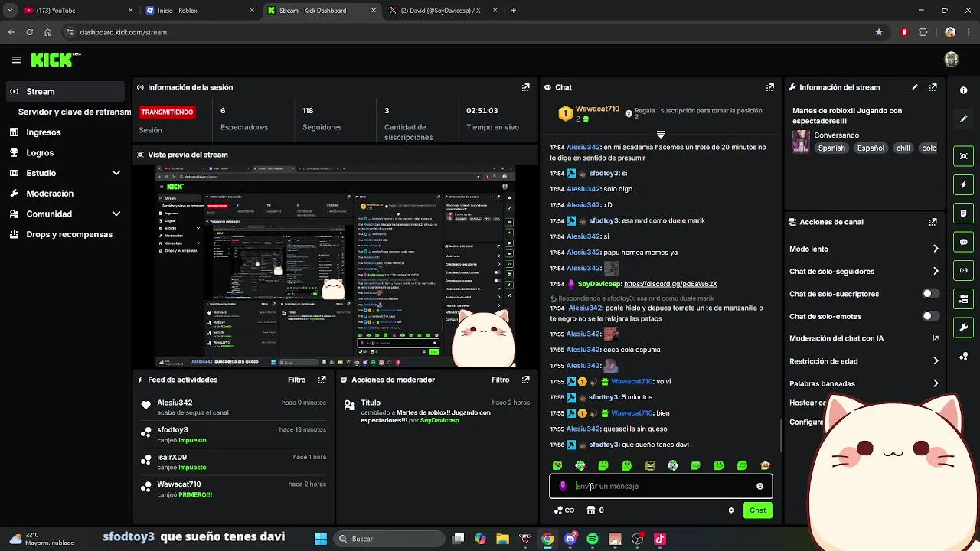Viewport: 980px width, 551px height.
Task: Open the tab search dropdown in browser
Action: point(10,10)
